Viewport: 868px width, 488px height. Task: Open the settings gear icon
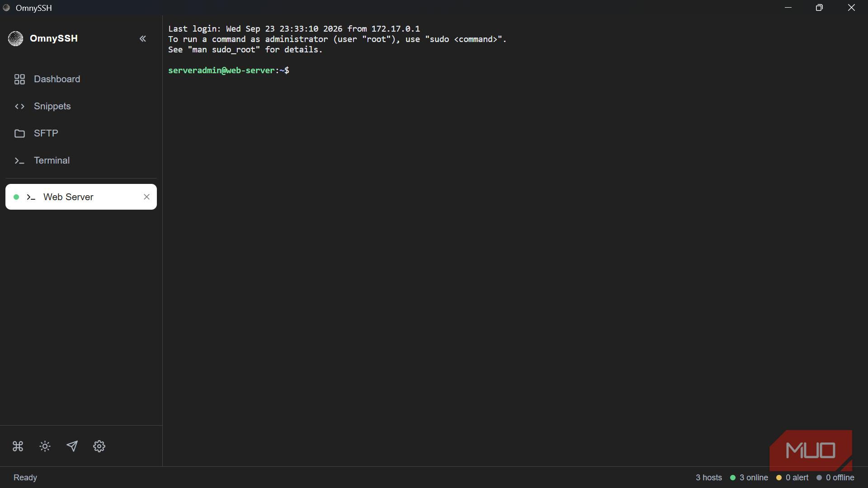coord(99,446)
